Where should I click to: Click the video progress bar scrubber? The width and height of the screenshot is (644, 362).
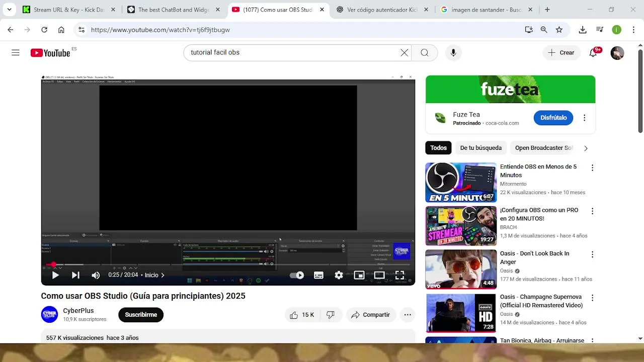pos(54,264)
